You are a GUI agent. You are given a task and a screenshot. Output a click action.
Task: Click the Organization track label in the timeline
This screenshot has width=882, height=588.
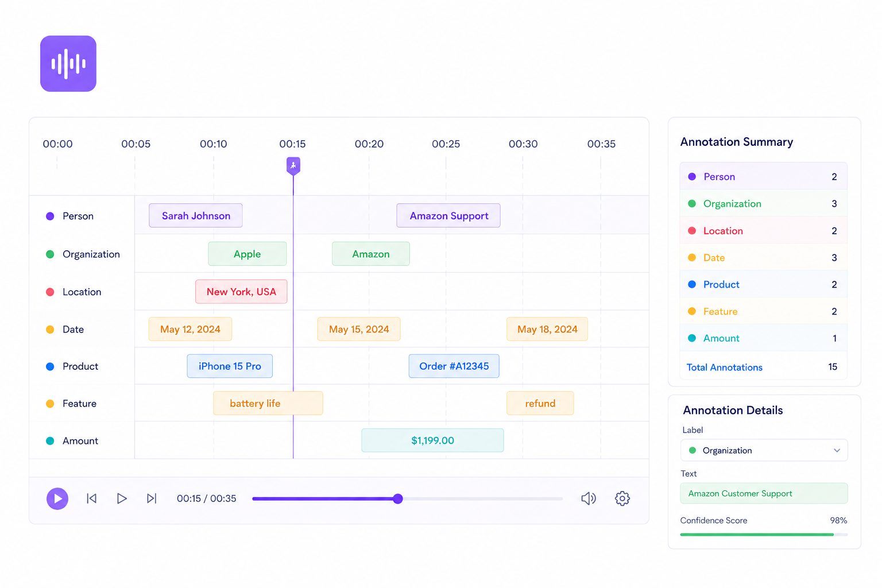[x=91, y=254]
